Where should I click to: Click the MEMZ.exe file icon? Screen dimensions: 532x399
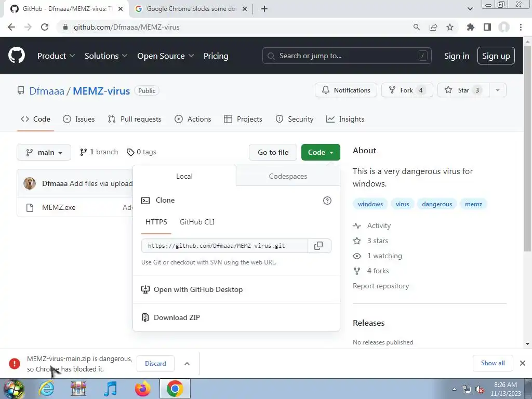coord(30,208)
